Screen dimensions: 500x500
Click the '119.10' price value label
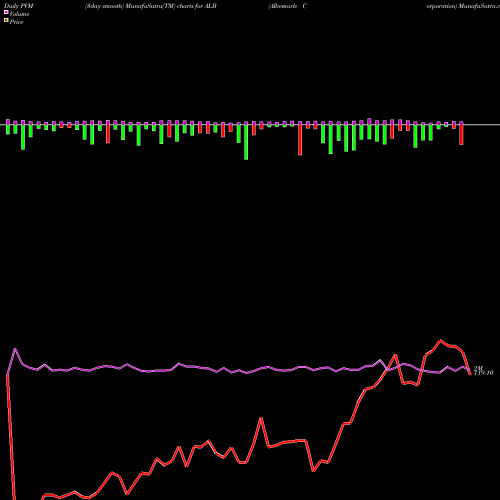pyautogui.click(x=483, y=373)
